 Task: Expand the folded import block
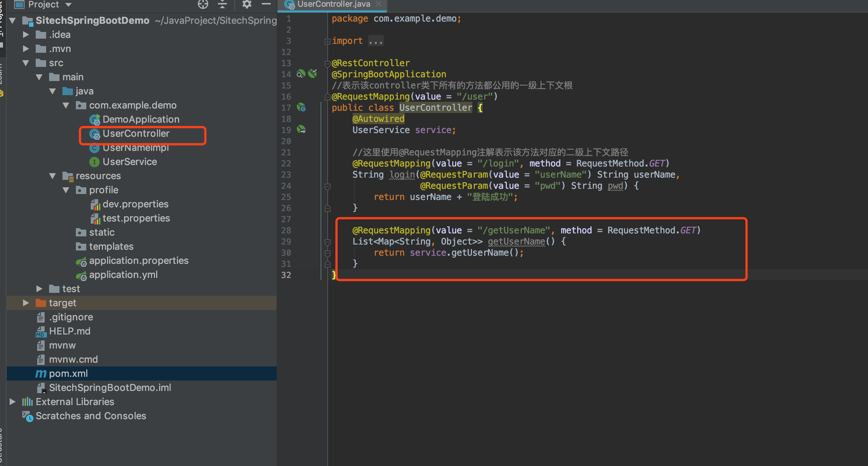click(327, 41)
